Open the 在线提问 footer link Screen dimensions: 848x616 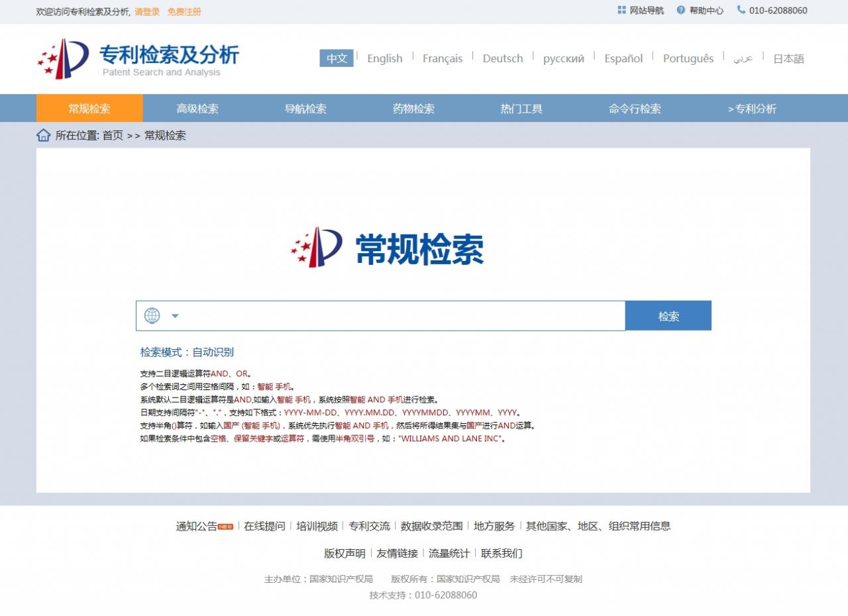(264, 526)
